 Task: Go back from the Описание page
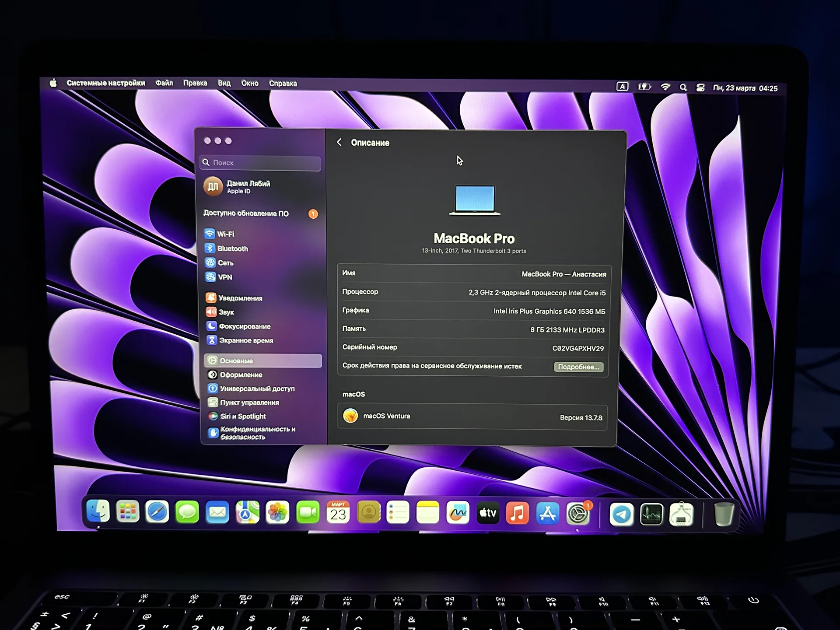[x=339, y=142]
